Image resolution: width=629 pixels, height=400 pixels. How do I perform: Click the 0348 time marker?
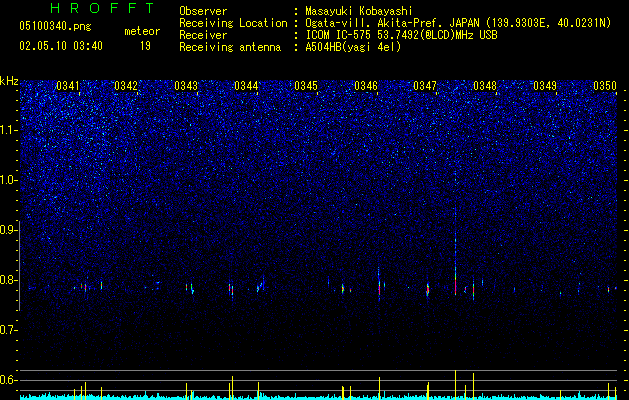pos(485,86)
